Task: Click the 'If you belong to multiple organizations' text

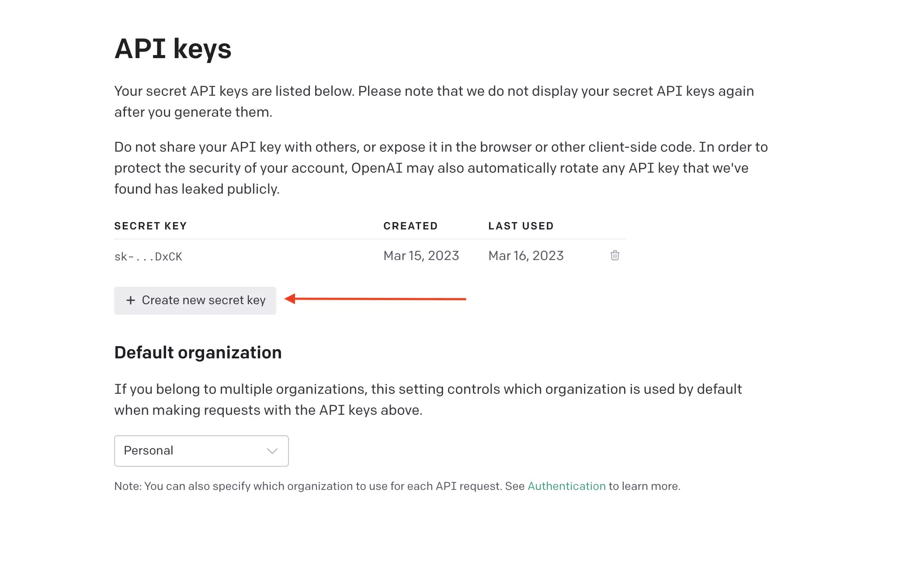Action: 428,400
